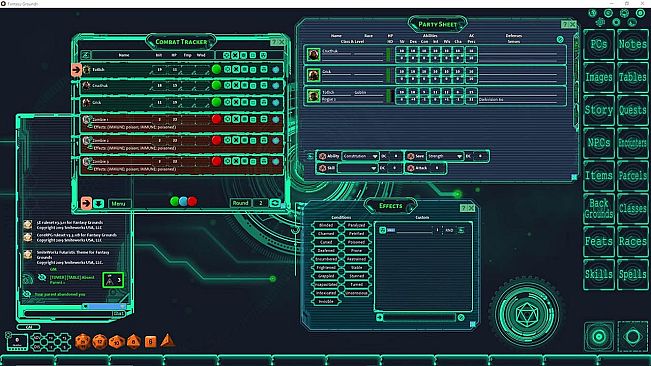651x366 pixels.
Task: Click the Tullish row link icon in Combat Tracker
Action: (x=276, y=70)
